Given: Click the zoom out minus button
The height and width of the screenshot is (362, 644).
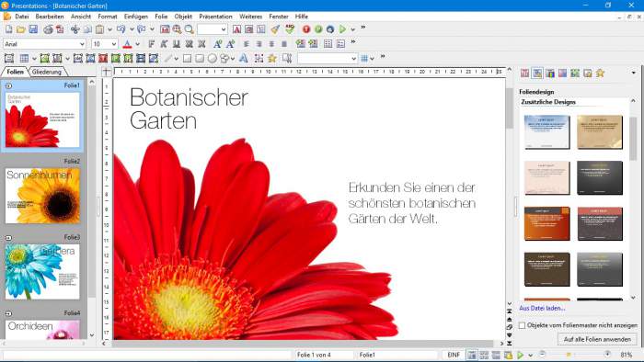Looking at the screenshot, I should (x=542, y=355).
